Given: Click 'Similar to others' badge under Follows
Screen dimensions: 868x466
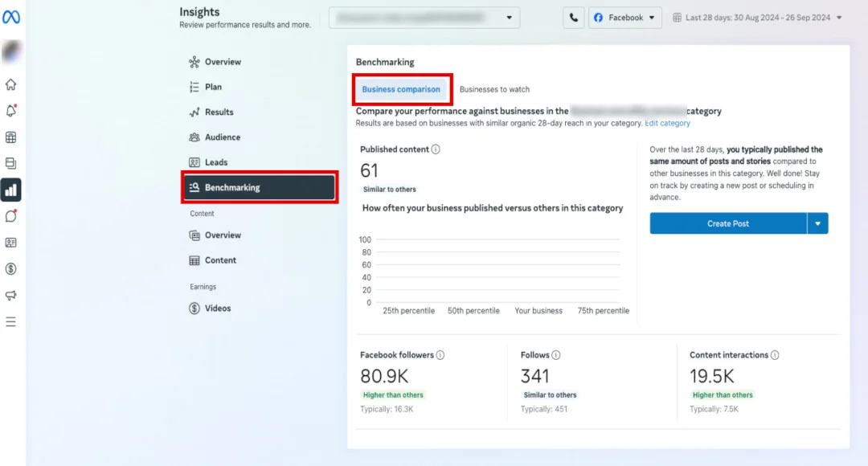Looking at the screenshot, I should tap(550, 395).
